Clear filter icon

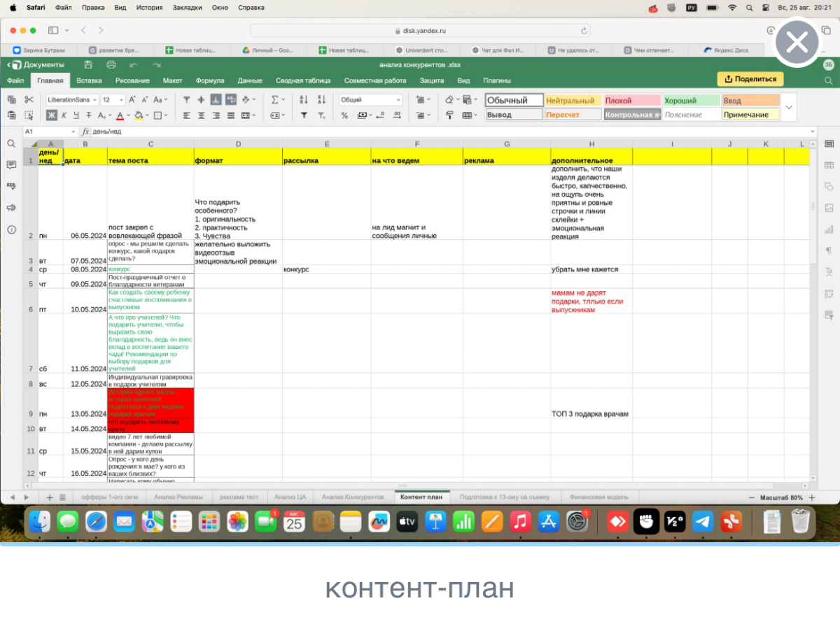[x=321, y=115]
